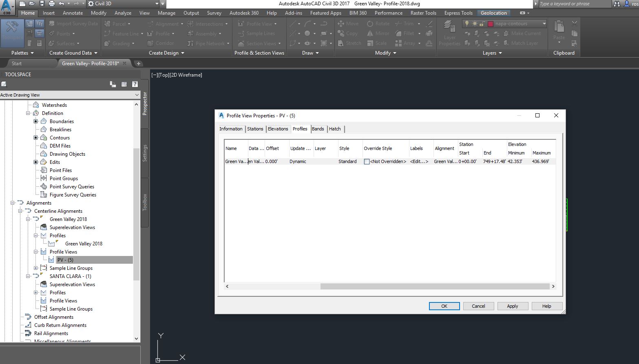This screenshot has height=364, width=639.
Task: Click the Apply button
Action: click(513, 306)
